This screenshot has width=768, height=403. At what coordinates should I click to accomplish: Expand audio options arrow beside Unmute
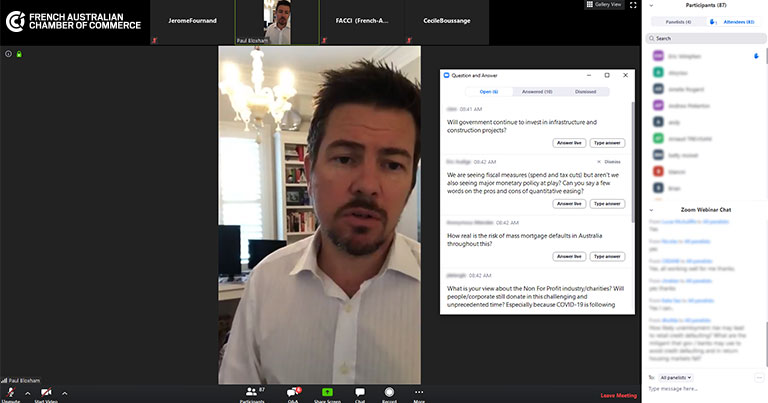pos(27,394)
